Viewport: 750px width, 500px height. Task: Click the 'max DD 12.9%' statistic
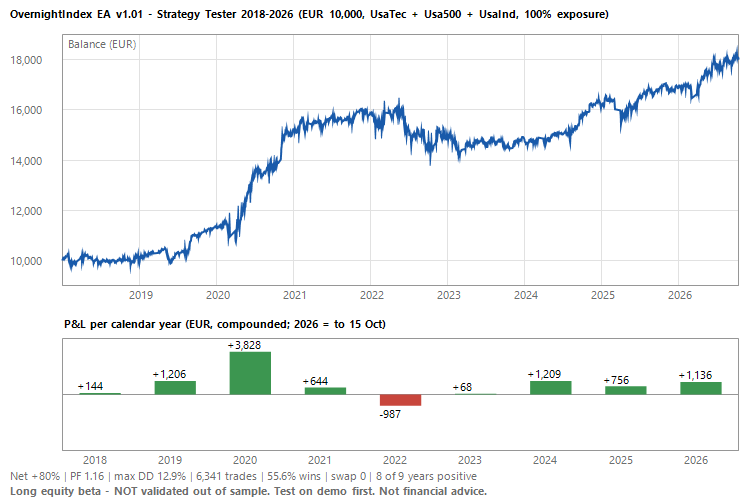pyautogui.click(x=150, y=477)
